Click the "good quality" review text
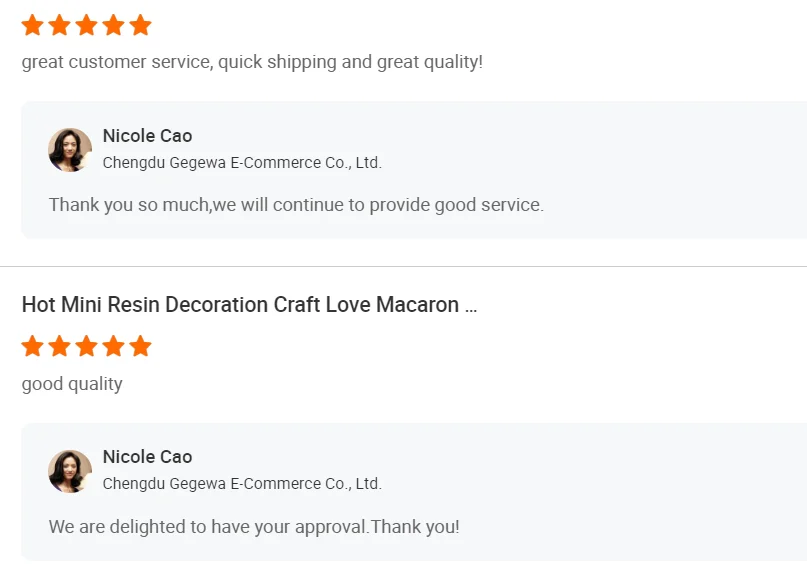The height and width of the screenshot is (568, 807). click(x=72, y=384)
